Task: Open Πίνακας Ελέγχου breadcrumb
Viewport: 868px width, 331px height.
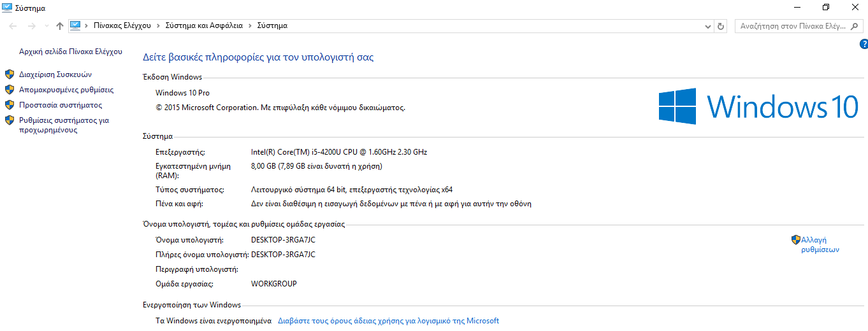Action: (122, 25)
